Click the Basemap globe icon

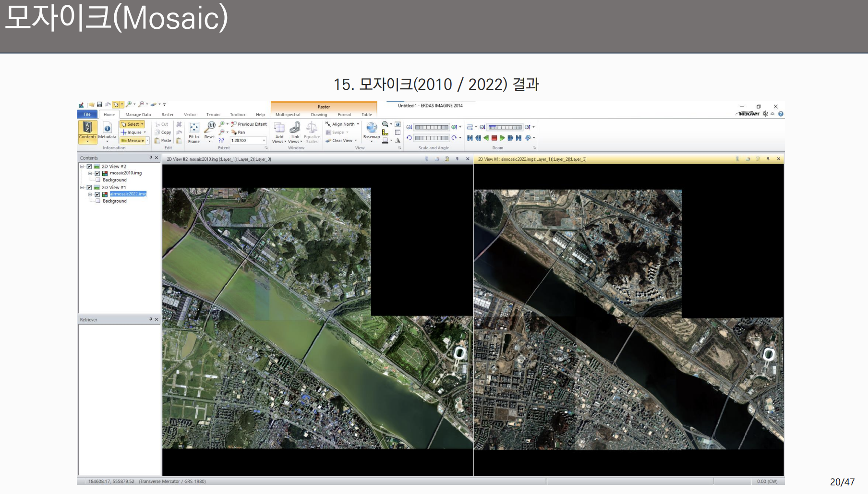[372, 127]
